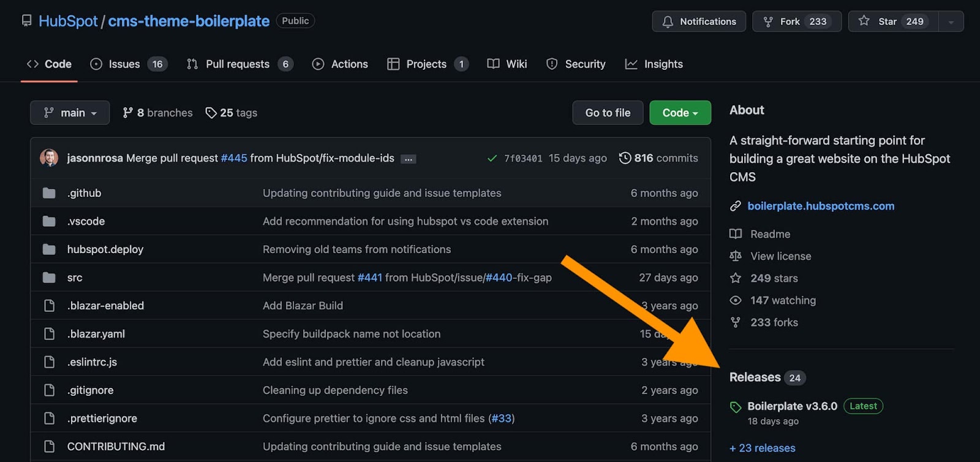Click the jasonnrosa avatar thumbnail
Viewport: 980px width, 462px height.
tap(49, 158)
